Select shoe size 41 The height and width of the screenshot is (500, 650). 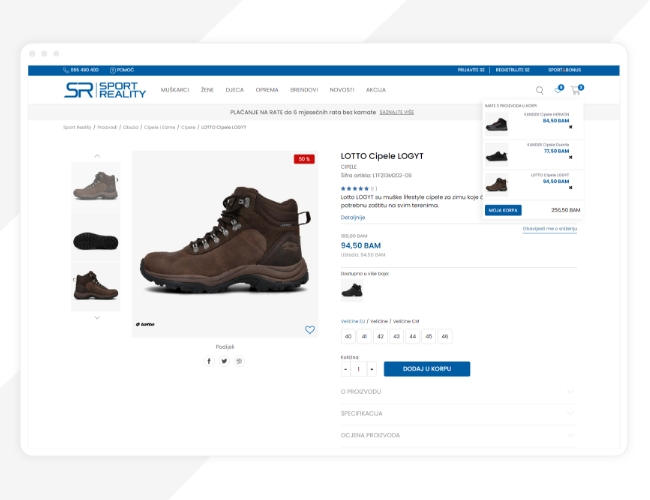pyautogui.click(x=364, y=336)
